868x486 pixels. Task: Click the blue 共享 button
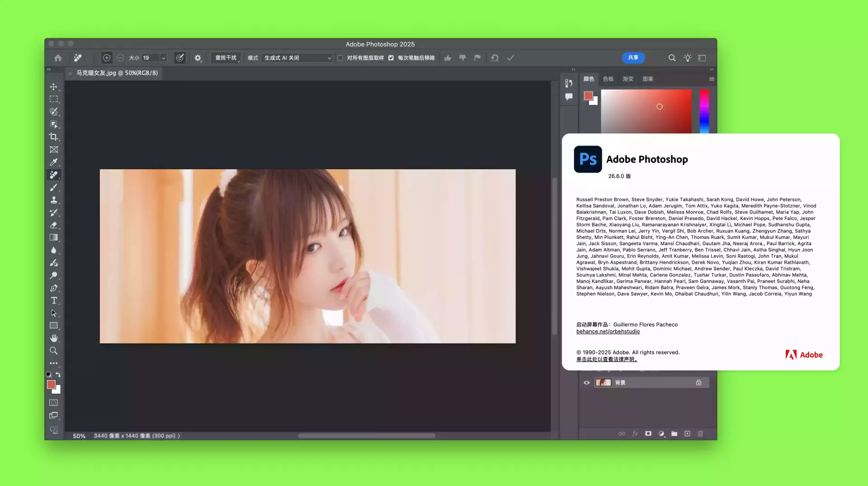click(x=633, y=58)
